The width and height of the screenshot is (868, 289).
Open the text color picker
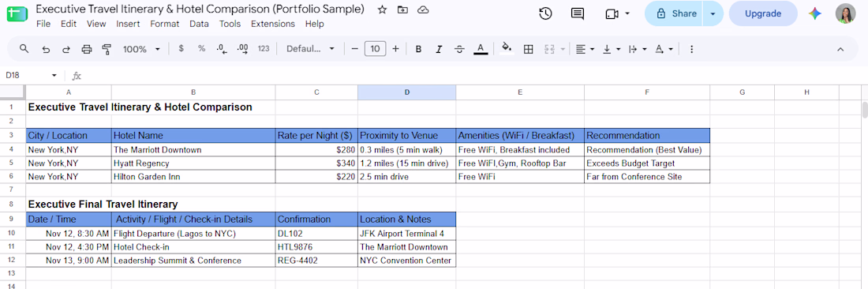point(481,49)
